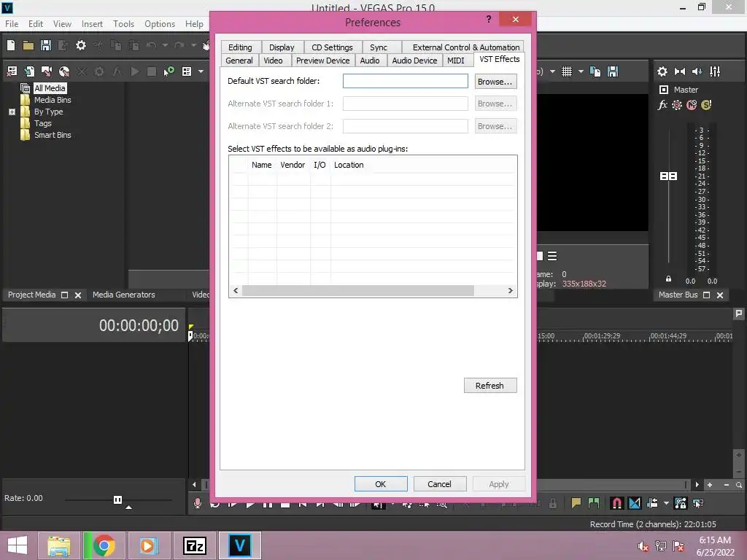Create a new project from toolbar
This screenshot has width=747, height=560.
point(11,45)
